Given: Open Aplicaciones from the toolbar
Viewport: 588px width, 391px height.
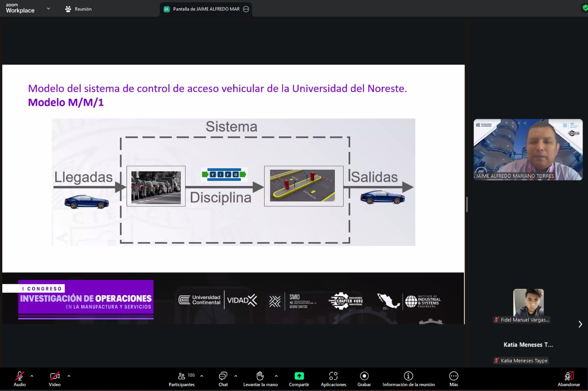Looking at the screenshot, I should pos(333,379).
